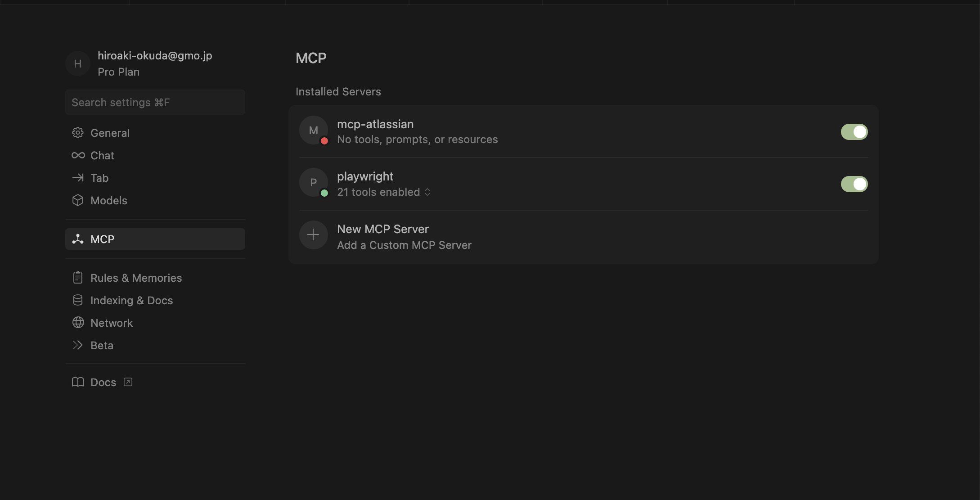Click the Indexing & Docs database icon
The height and width of the screenshot is (500, 980).
tap(78, 300)
